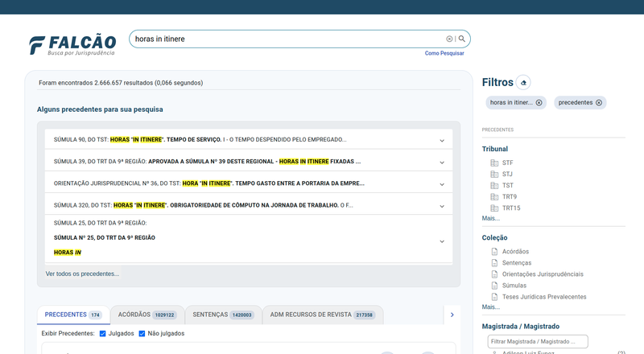Click document icon beside Orientações Jurisprudenciais
The width and height of the screenshot is (644, 354).
coord(494,274)
